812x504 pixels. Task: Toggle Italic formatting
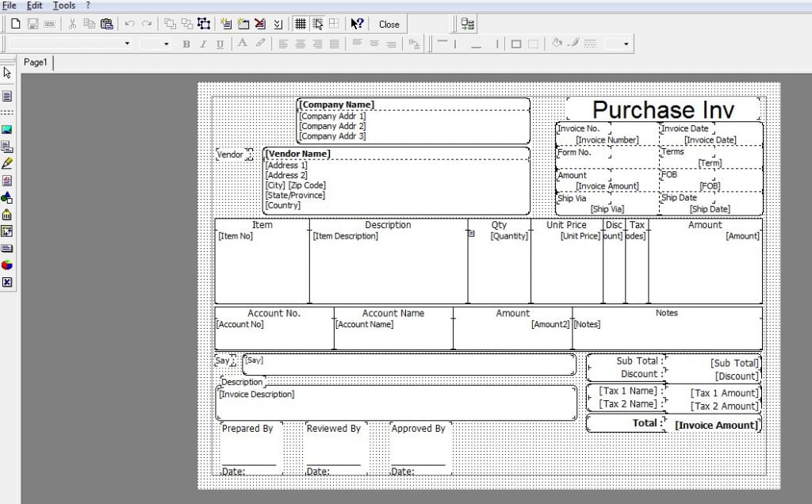point(203,44)
